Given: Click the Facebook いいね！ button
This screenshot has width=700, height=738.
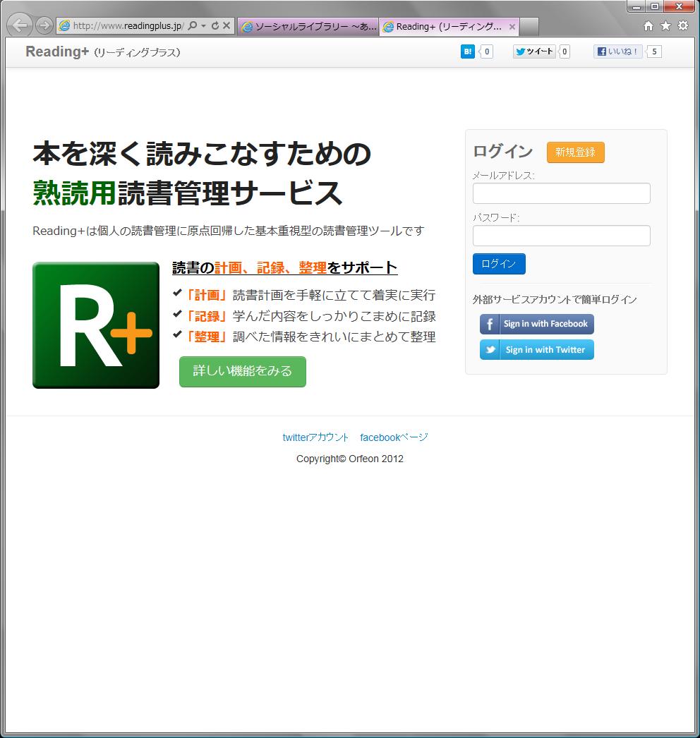Looking at the screenshot, I should tap(617, 52).
